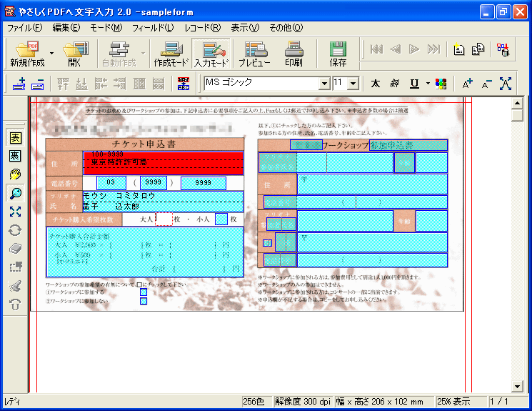Click the scrollbar down arrow
Image resolution: width=532 pixels, height=411 pixels.
tap(517, 386)
